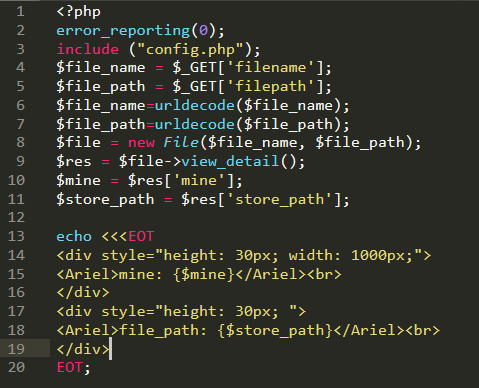Click the EOT heredoc opener on line 13
The width and height of the screenshot is (479, 388).
click(x=141, y=236)
